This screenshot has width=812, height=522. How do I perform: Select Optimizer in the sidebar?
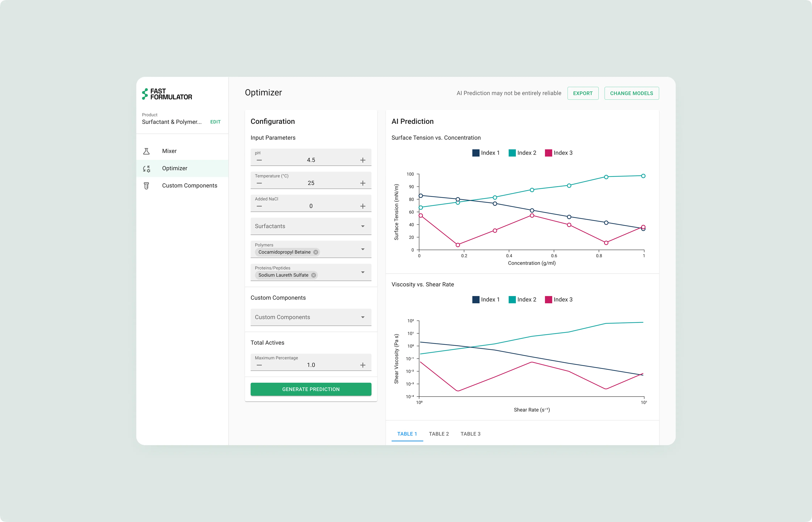click(x=182, y=168)
